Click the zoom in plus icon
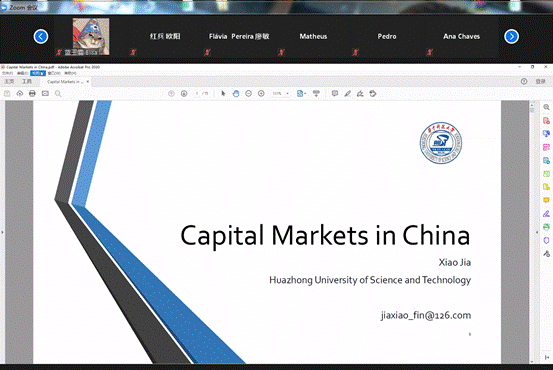This screenshot has height=370, width=553. [261, 93]
